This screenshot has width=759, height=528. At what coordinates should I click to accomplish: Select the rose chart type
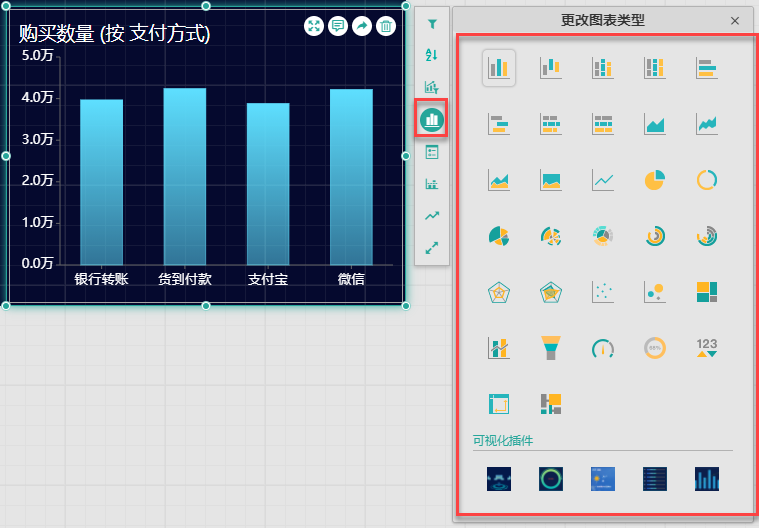tap(551, 236)
